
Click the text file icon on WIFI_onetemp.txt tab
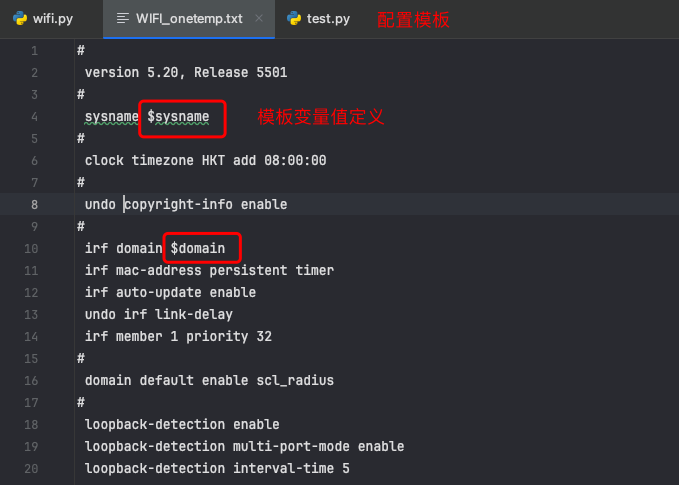click(123, 18)
